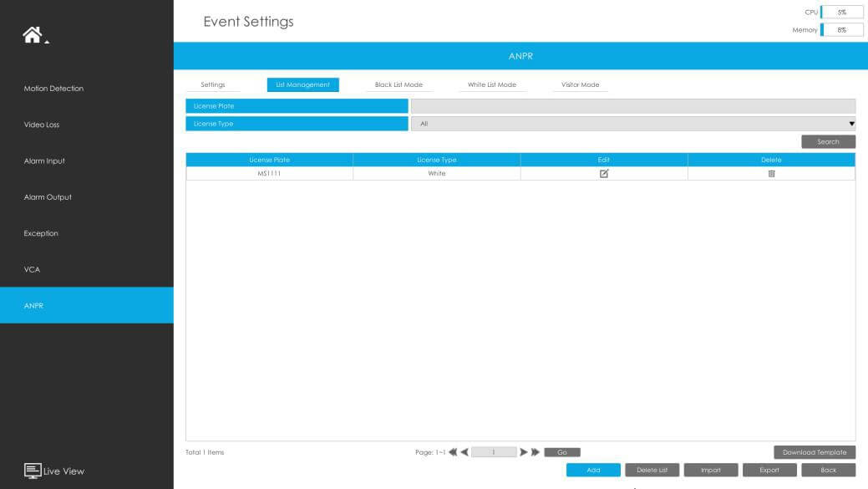Go to next page of list
Viewport: 868px width, 489px height.
(x=524, y=452)
